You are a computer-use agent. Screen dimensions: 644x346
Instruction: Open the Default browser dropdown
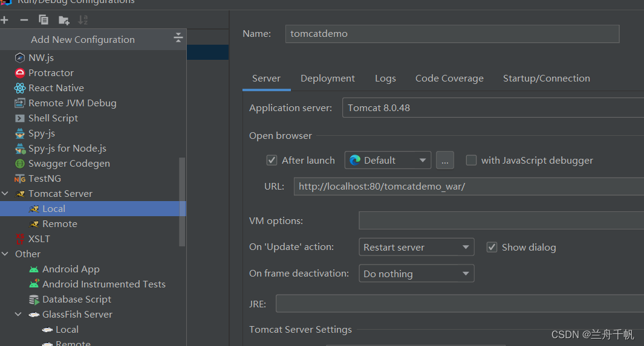pyautogui.click(x=388, y=160)
